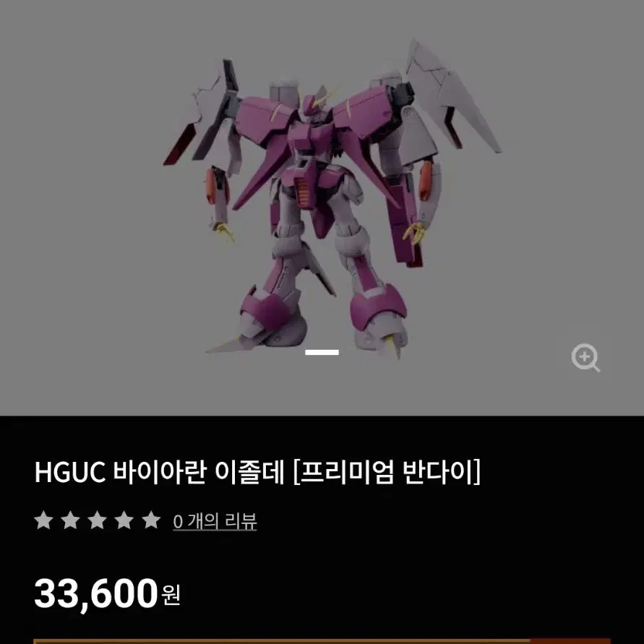Viewport: 644px width, 644px height.
Task: Click the 원 currency label beside price
Action: [171, 595]
